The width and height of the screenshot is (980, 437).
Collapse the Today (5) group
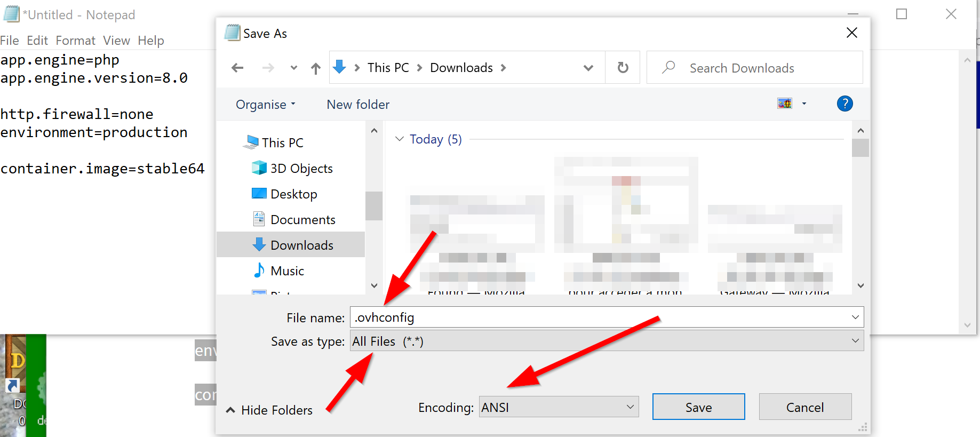[x=400, y=139]
